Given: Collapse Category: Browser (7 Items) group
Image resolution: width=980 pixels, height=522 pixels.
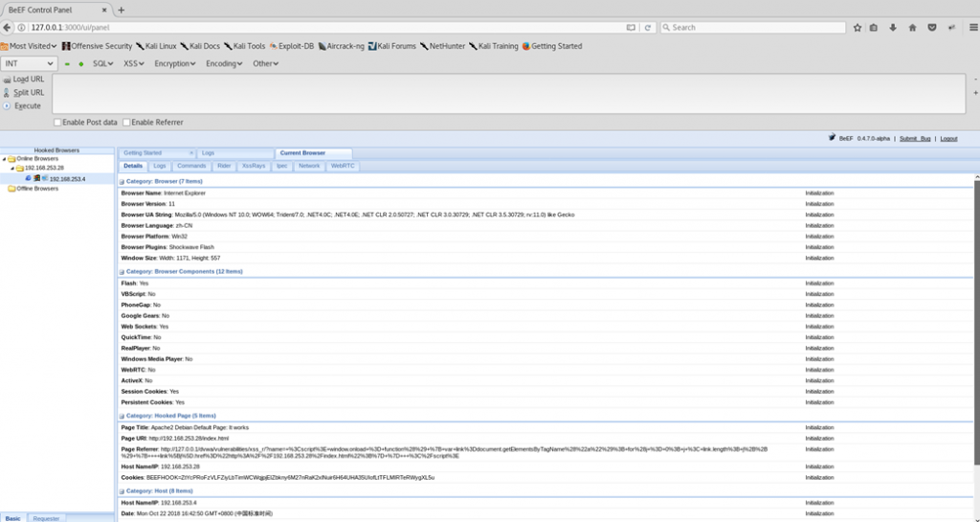Looking at the screenshot, I should coord(122,182).
